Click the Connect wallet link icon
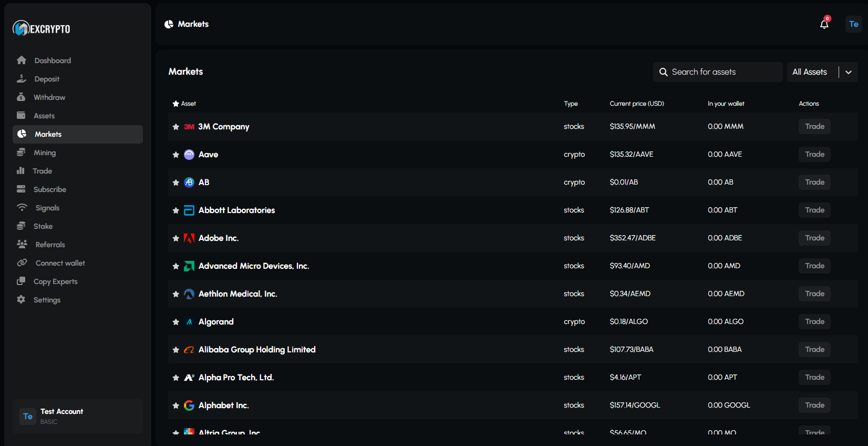This screenshot has width=868, height=446. click(x=22, y=262)
